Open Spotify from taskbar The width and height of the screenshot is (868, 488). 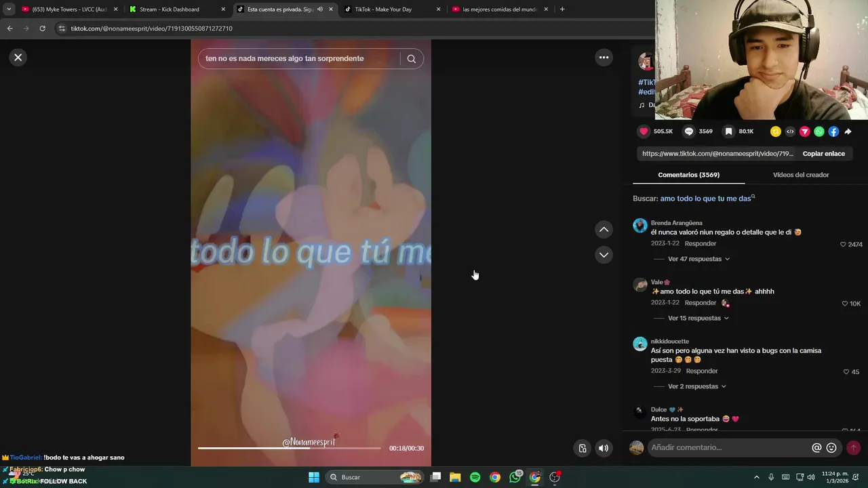tap(475, 477)
